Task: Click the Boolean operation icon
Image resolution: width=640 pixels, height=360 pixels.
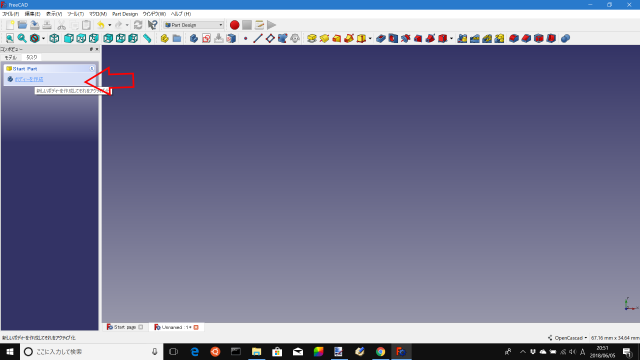Action: 565,38
